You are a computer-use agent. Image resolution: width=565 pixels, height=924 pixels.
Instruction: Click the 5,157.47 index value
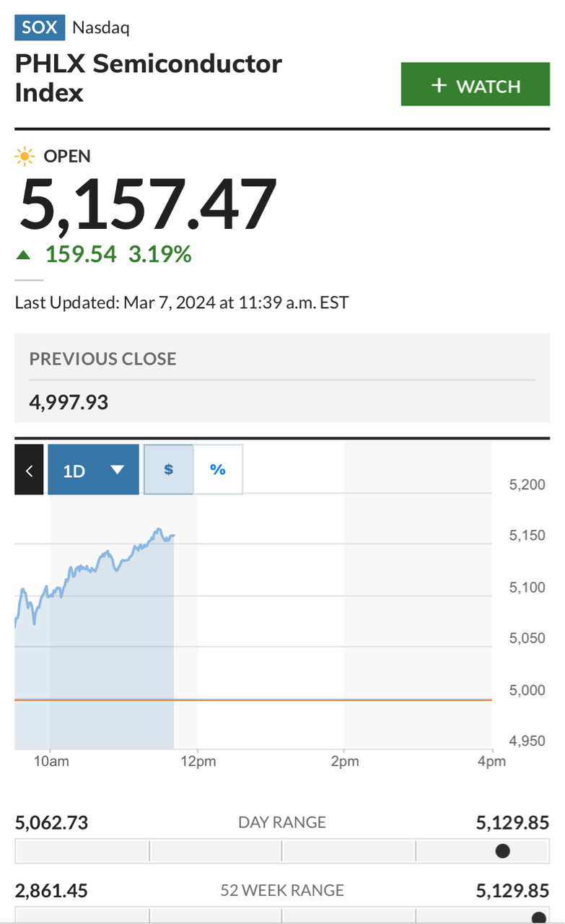point(148,204)
